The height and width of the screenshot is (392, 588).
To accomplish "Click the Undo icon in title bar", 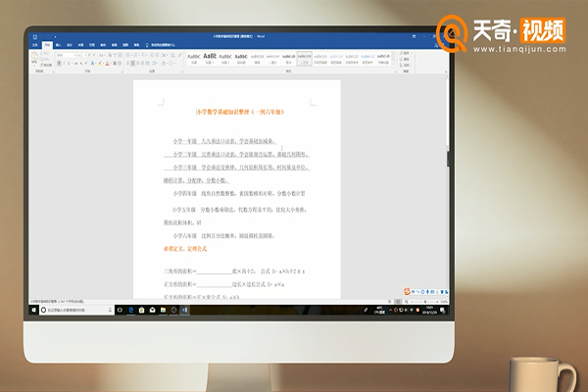I will click(41, 37).
